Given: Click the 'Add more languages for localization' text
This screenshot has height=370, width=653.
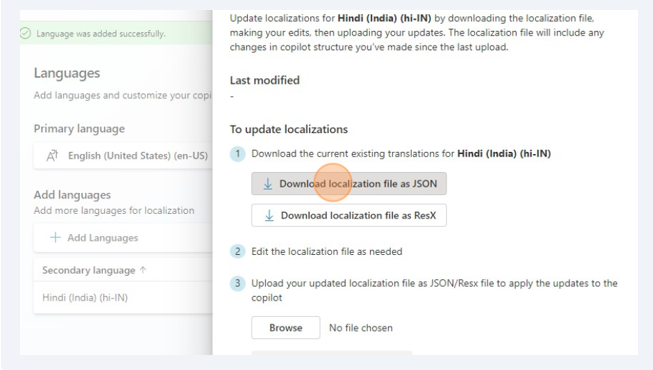Looking at the screenshot, I should [114, 210].
